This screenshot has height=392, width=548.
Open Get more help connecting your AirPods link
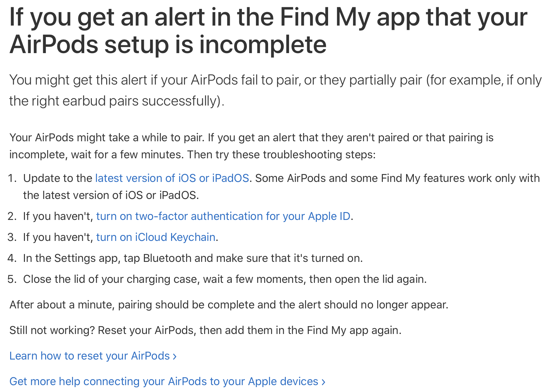163,382
